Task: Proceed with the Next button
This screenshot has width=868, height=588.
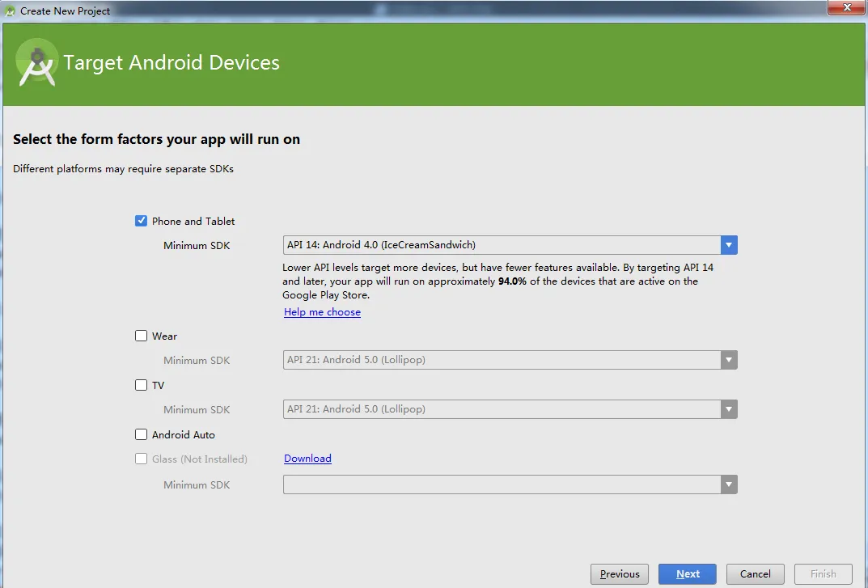Action: (x=688, y=573)
